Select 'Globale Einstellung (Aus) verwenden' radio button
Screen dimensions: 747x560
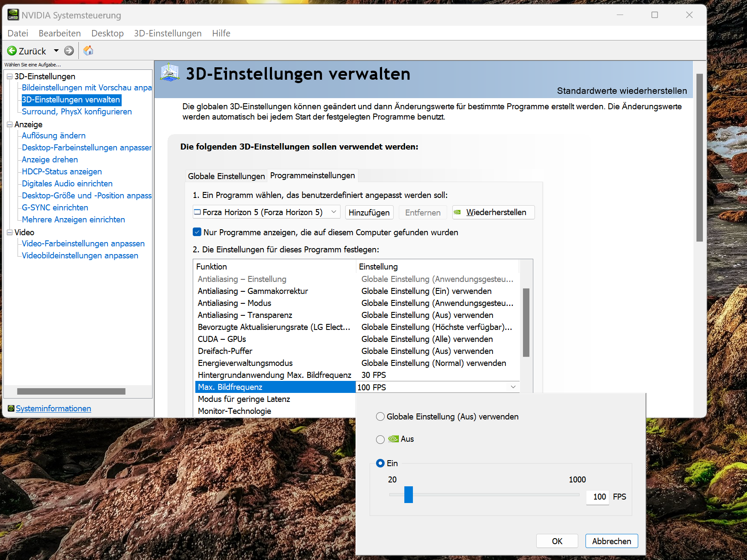pyautogui.click(x=380, y=416)
